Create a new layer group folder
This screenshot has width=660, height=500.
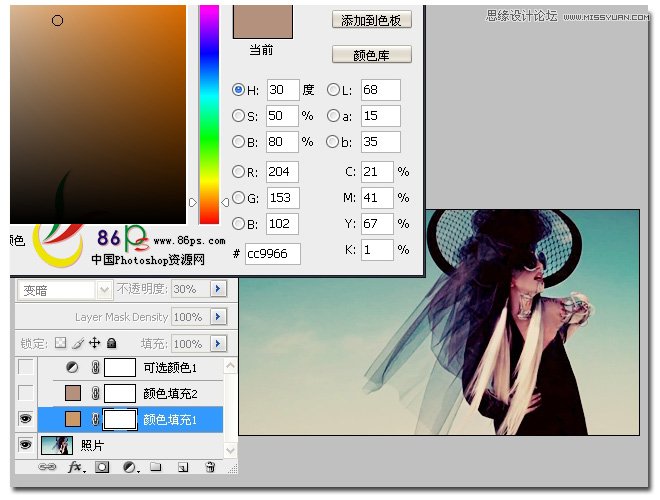click(x=156, y=467)
